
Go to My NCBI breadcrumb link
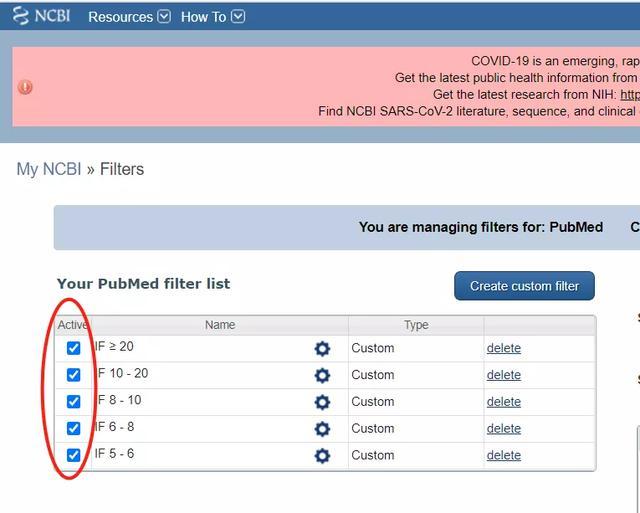49,169
